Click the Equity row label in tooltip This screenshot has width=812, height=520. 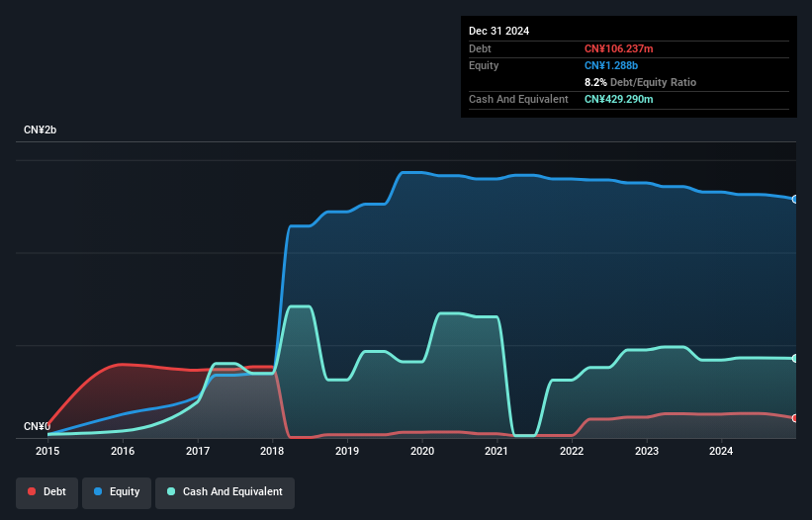(484, 65)
